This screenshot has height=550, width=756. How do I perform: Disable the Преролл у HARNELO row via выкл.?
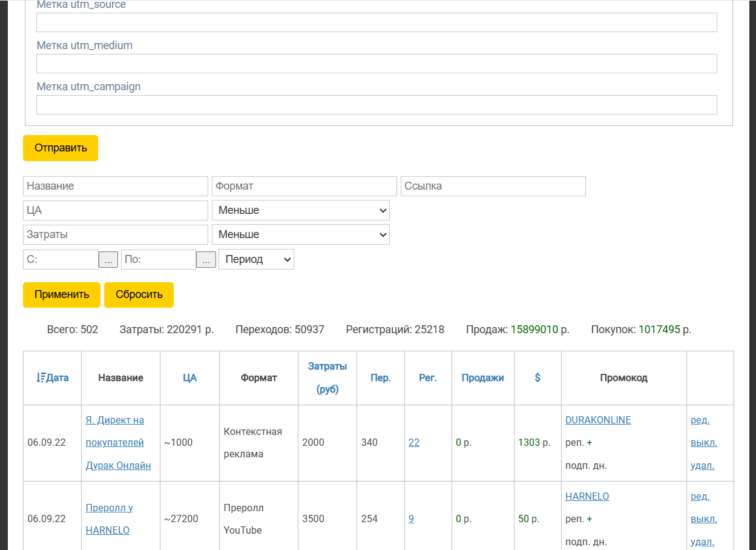coord(703,519)
